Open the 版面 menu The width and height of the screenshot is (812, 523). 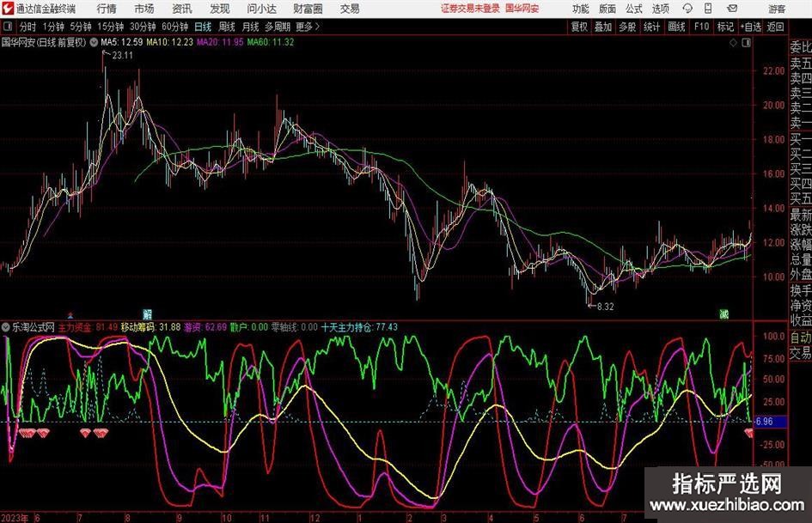[607, 9]
